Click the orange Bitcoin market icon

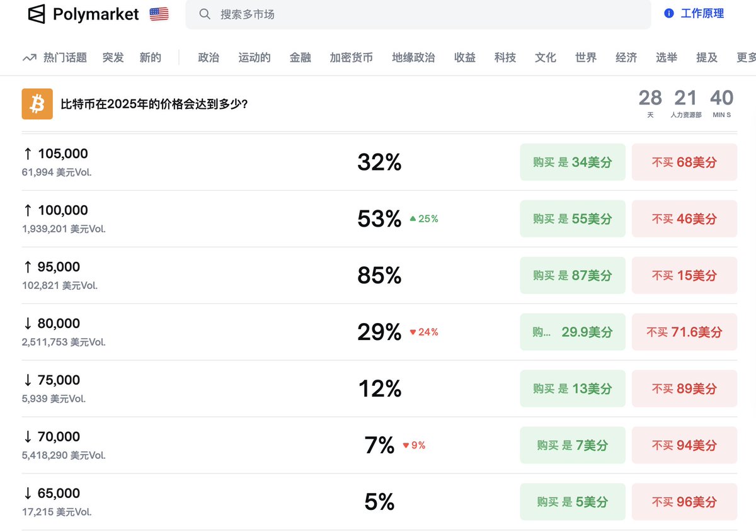tap(37, 103)
